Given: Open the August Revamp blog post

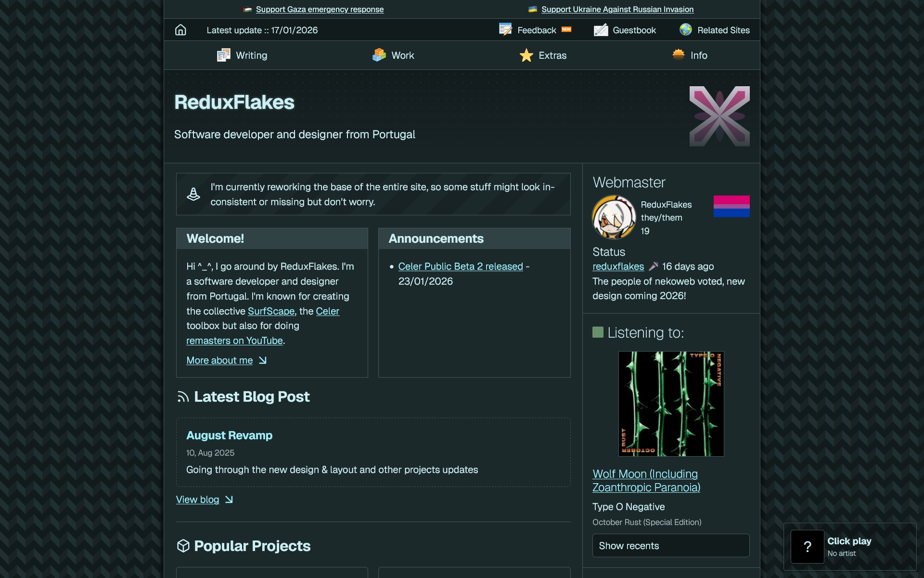Looking at the screenshot, I should [x=229, y=435].
